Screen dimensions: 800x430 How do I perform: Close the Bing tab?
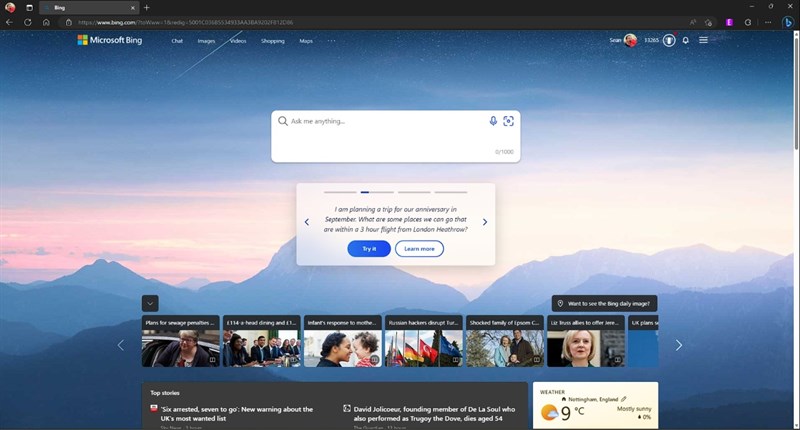pos(133,8)
